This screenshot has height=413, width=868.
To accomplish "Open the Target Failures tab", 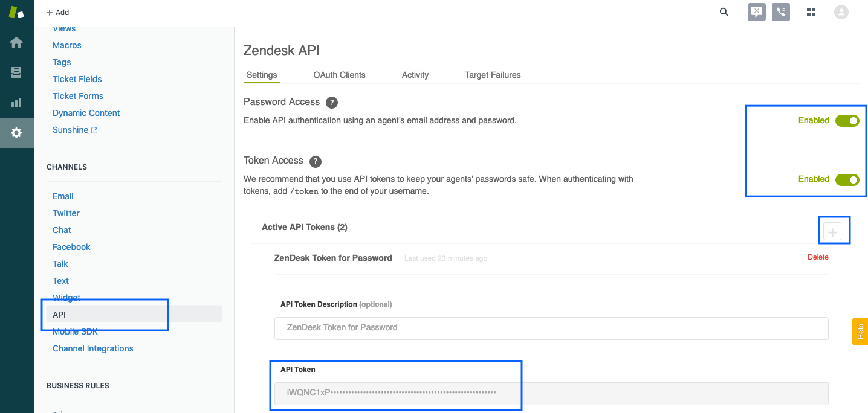I will coord(493,75).
